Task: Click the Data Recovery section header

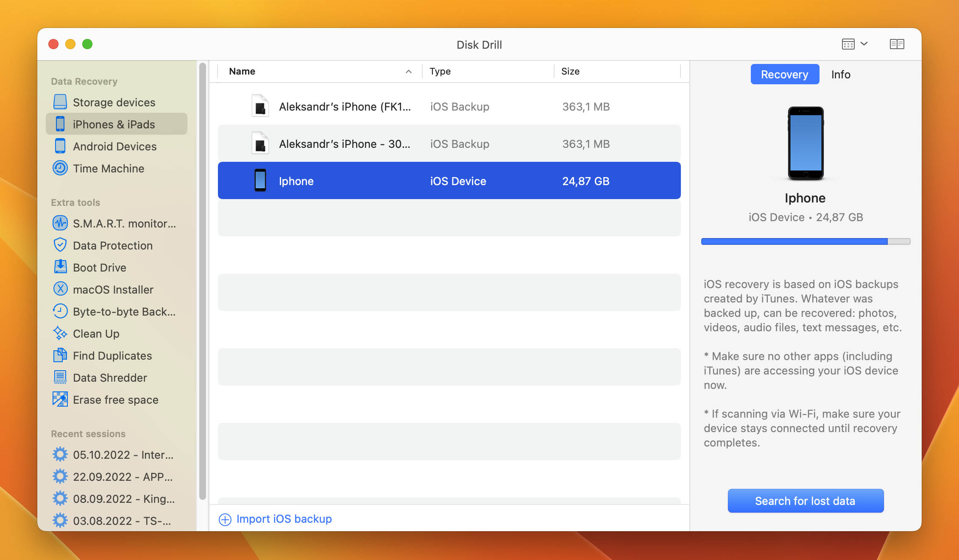Action: pos(84,81)
